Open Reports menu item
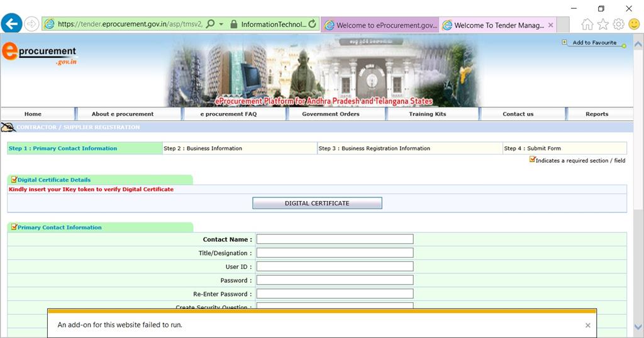The height and width of the screenshot is (338, 644). coord(597,114)
